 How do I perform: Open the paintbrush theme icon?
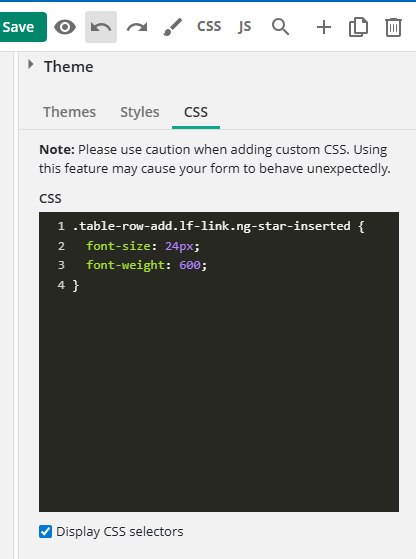click(x=173, y=27)
